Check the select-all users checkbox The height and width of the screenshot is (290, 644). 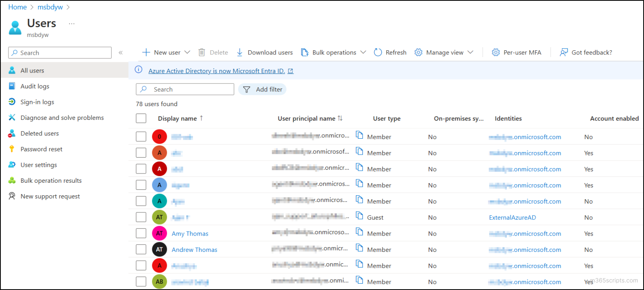[x=141, y=118]
